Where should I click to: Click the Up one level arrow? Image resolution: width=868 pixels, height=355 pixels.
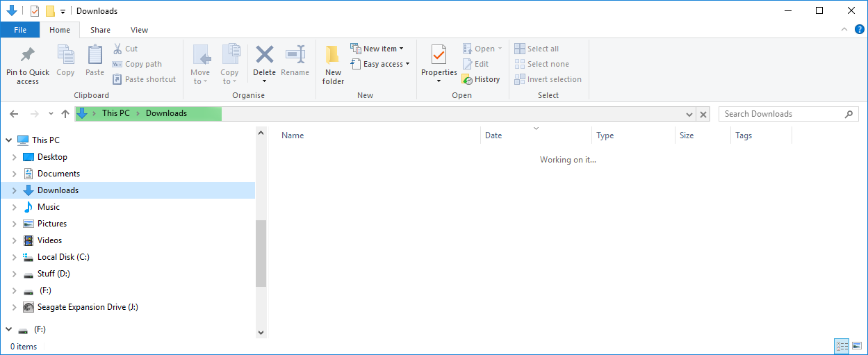click(65, 114)
